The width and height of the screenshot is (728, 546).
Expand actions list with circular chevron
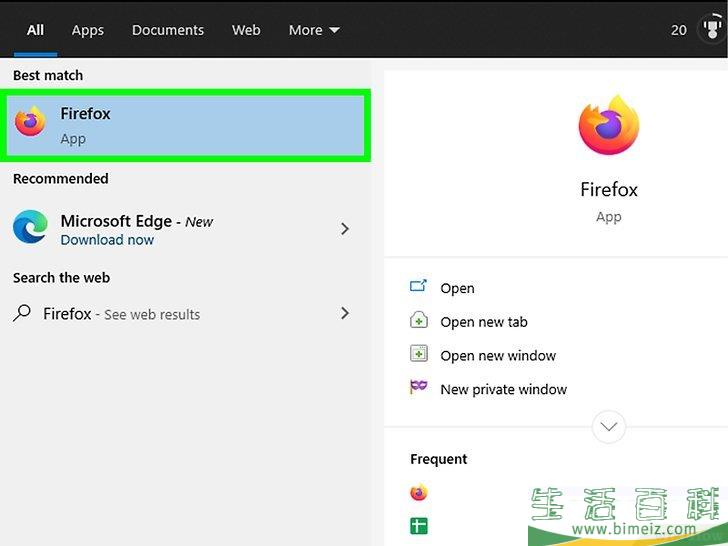pyautogui.click(x=609, y=426)
